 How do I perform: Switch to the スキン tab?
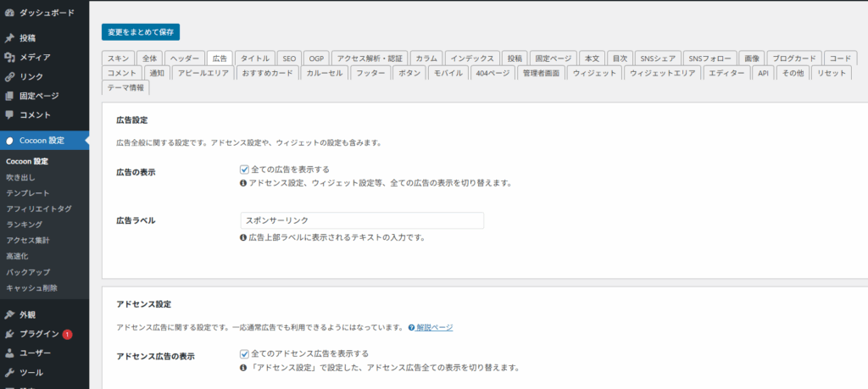117,58
